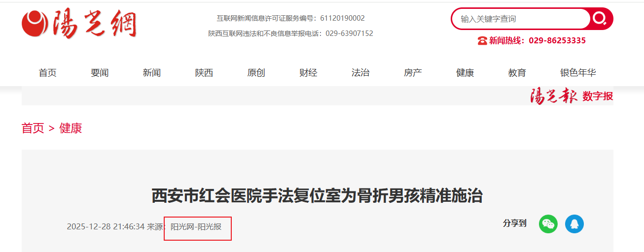Open the 法治 navigation tab

pyautogui.click(x=360, y=73)
